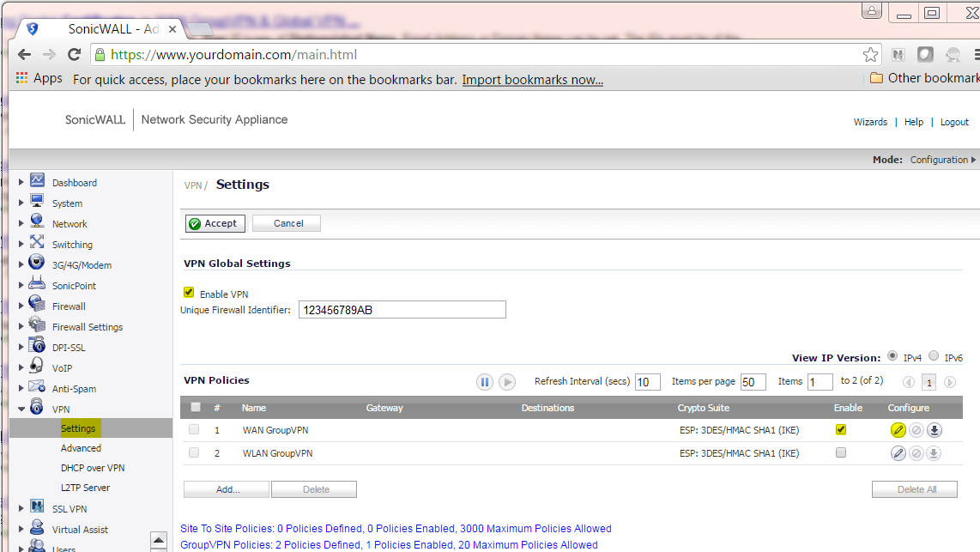Uncheck the Enable VPN checkbox
This screenshot has height=552, width=980.
[x=188, y=292]
